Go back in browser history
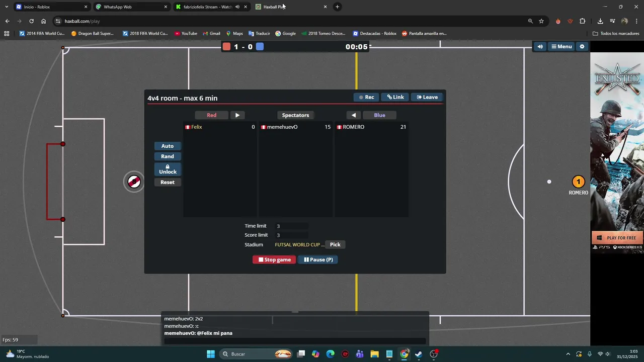 (x=7, y=21)
